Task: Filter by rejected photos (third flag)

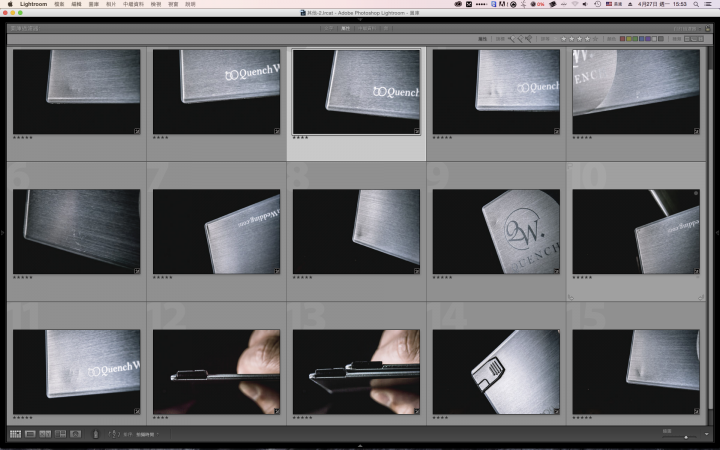Action: point(529,39)
